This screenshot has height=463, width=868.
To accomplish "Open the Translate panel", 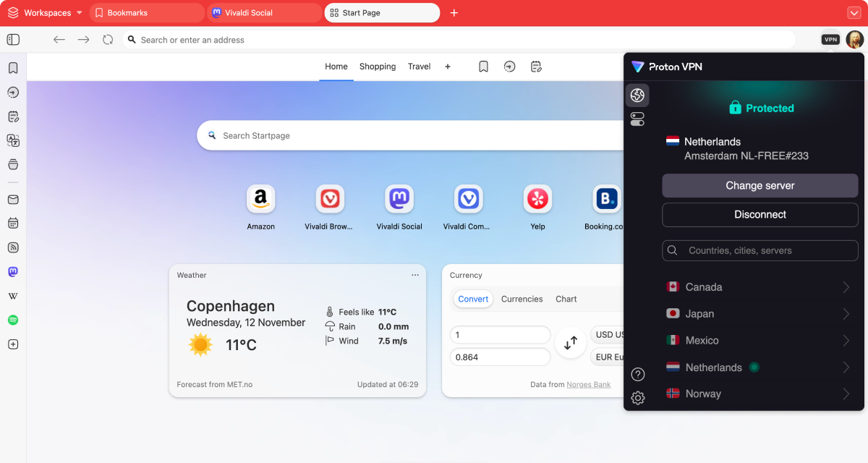I will [x=13, y=140].
